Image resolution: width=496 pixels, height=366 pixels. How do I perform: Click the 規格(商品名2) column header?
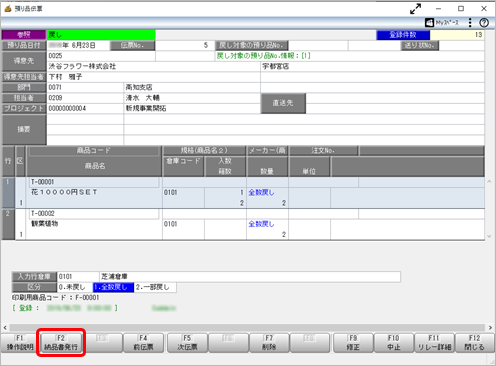click(x=204, y=151)
